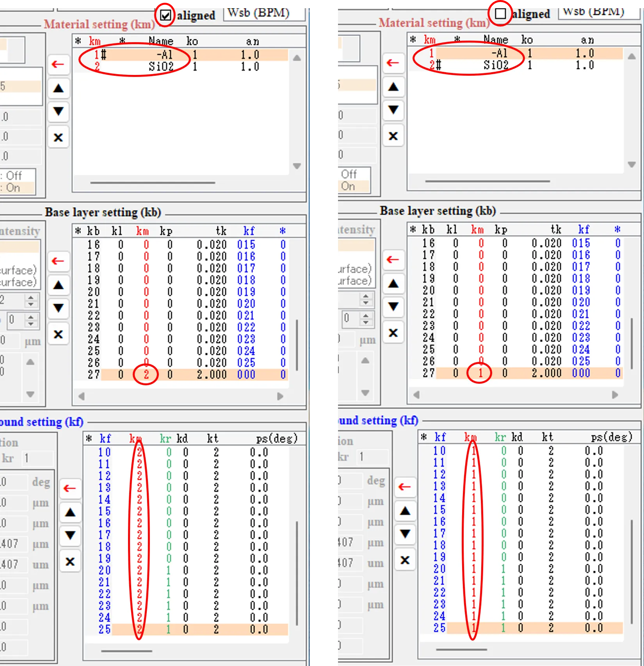Screen dimensions: 644x666
Task: Click red left-arrow button in left Material setting
Action: [x=58, y=64]
